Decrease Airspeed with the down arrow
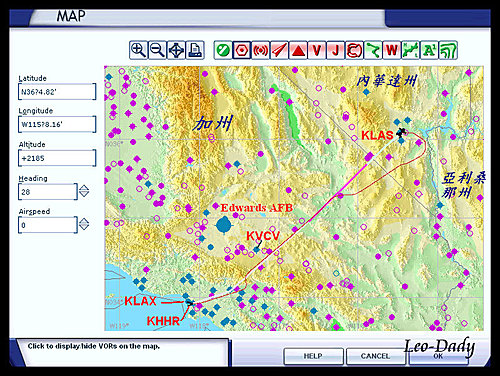Screen dimensions: 500x376 pyautogui.click(x=84, y=228)
